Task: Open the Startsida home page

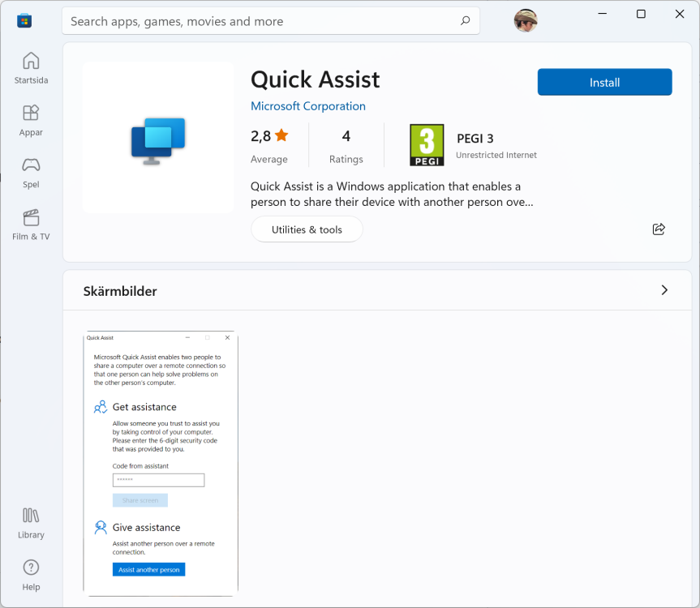Action: tap(31, 68)
